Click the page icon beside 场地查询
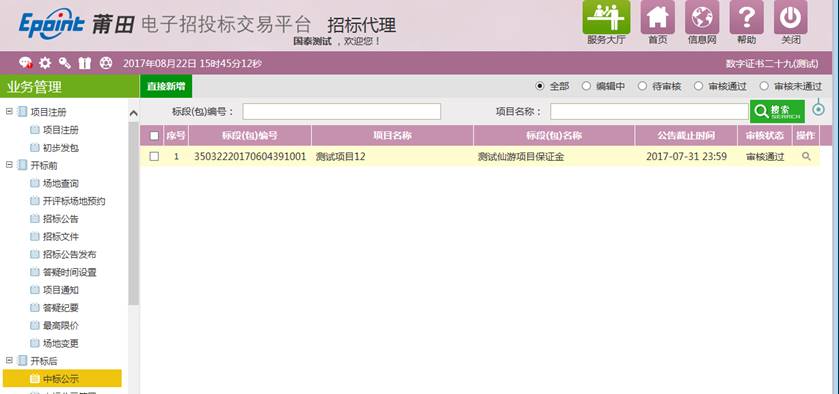This screenshot has width=839, height=394. click(x=35, y=184)
